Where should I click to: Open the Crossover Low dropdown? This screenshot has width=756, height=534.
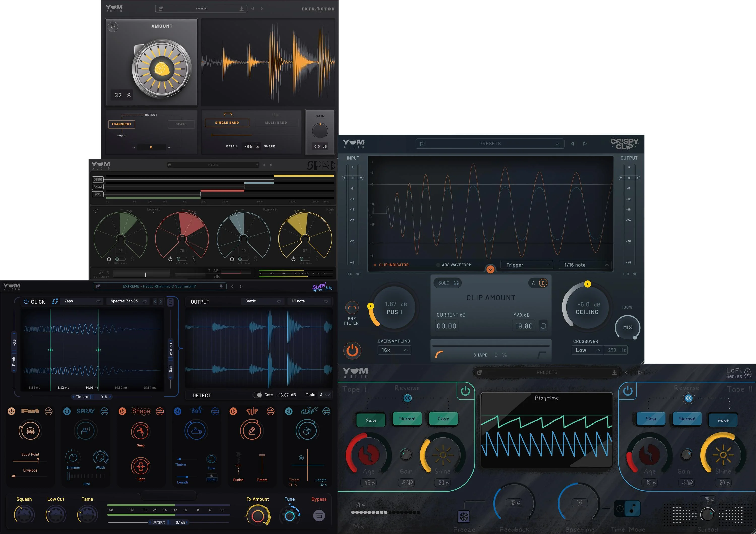click(x=587, y=350)
